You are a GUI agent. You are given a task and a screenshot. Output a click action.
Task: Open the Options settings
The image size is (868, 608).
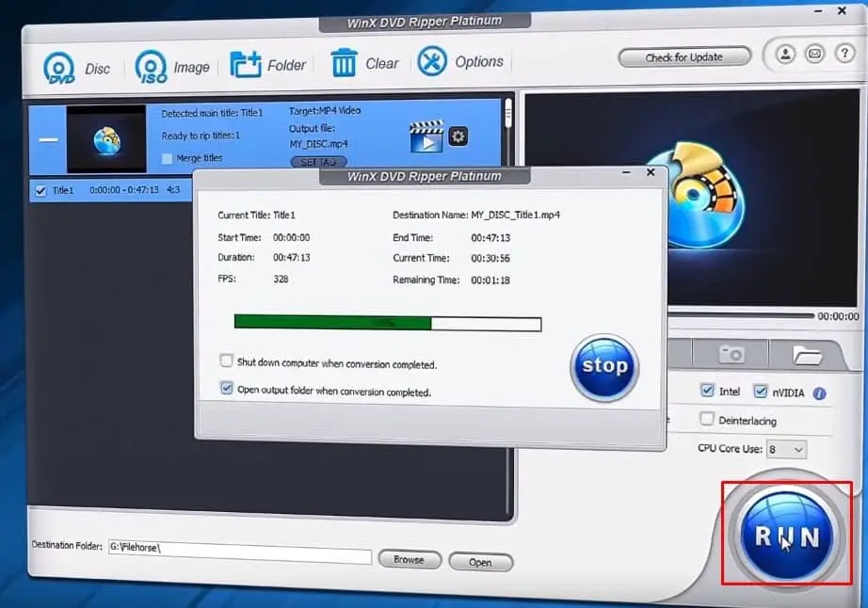pos(460,61)
